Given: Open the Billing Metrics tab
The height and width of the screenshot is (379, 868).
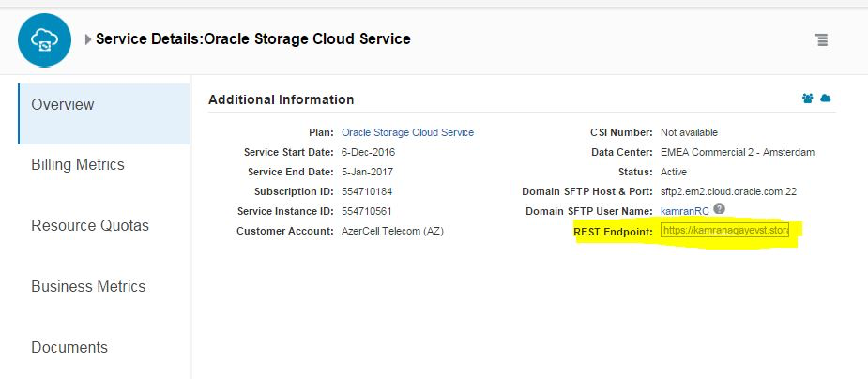Looking at the screenshot, I should (78, 165).
